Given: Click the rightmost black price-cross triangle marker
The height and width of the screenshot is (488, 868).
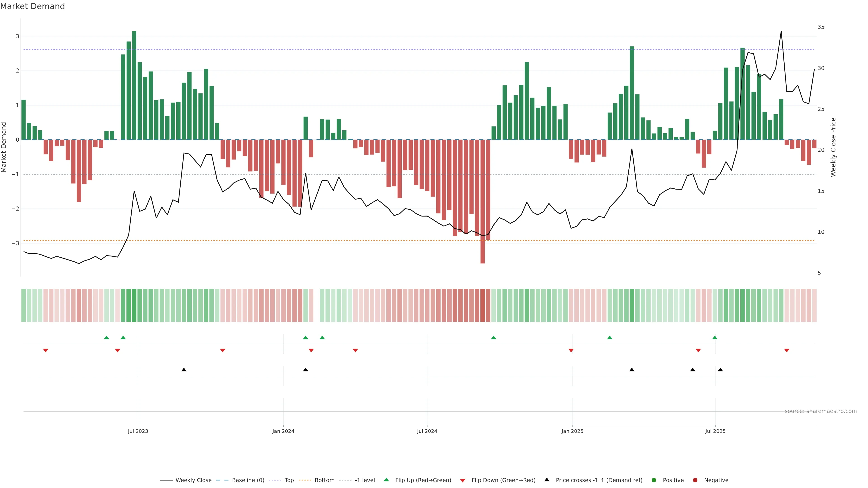Looking at the screenshot, I should [x=720, y=370].
